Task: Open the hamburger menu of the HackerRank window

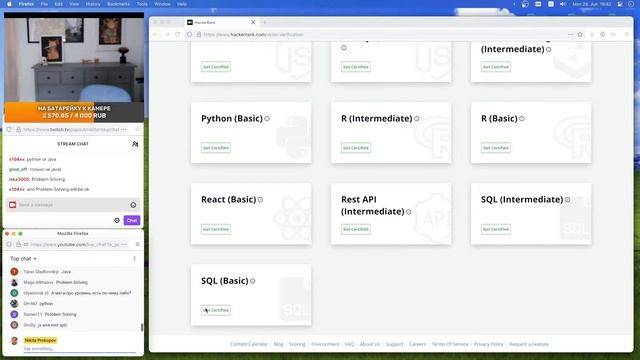Action: pos(627,35)
